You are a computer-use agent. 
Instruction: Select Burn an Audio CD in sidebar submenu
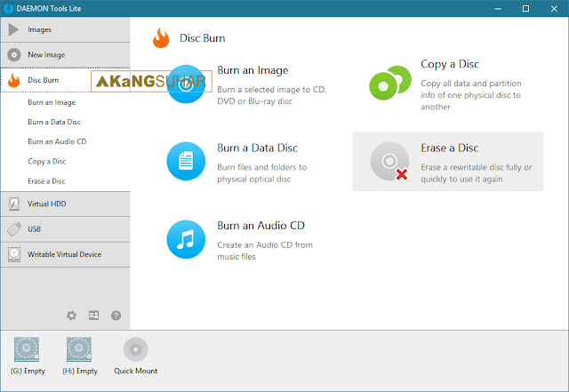[x=57, y=141]
